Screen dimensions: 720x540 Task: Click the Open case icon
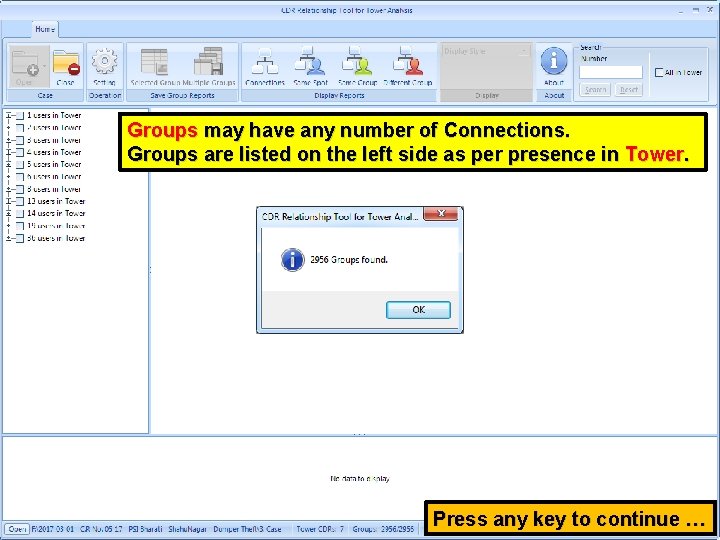26,63
